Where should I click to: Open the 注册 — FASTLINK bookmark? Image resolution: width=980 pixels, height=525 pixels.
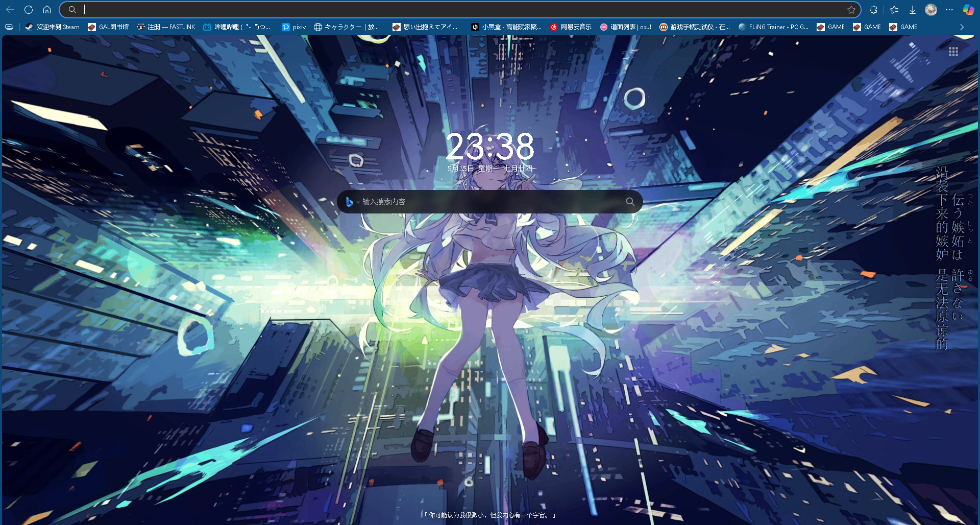click(166, 27)
